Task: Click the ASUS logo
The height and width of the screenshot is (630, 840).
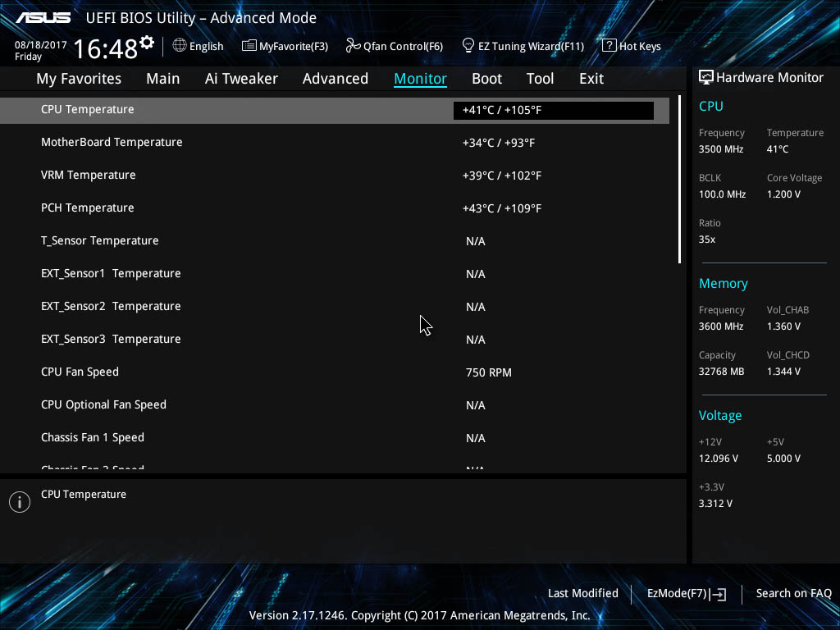Action: tap(43, 18)
